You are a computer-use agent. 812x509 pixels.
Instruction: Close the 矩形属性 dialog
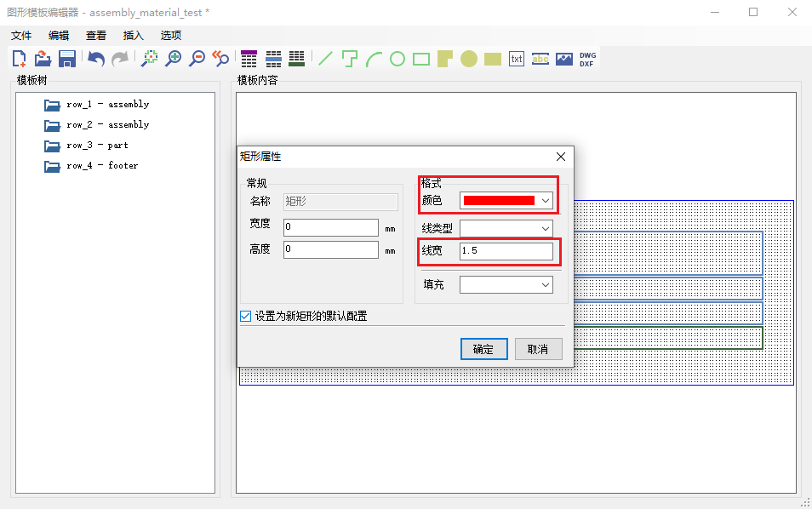click(560, 157)
